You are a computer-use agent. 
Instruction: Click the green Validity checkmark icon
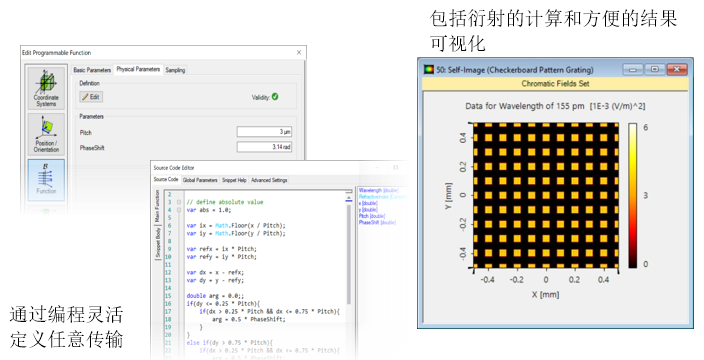pyautogui.click(x=275, y=97)
